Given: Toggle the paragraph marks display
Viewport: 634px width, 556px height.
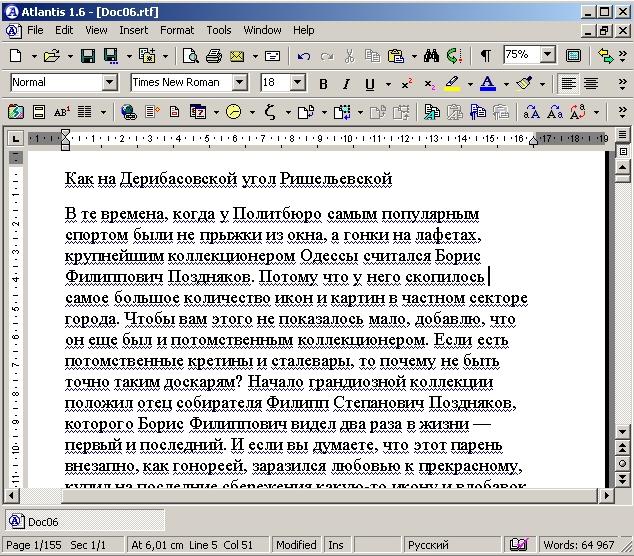Looking at the screenshot, I should point(486,55).
